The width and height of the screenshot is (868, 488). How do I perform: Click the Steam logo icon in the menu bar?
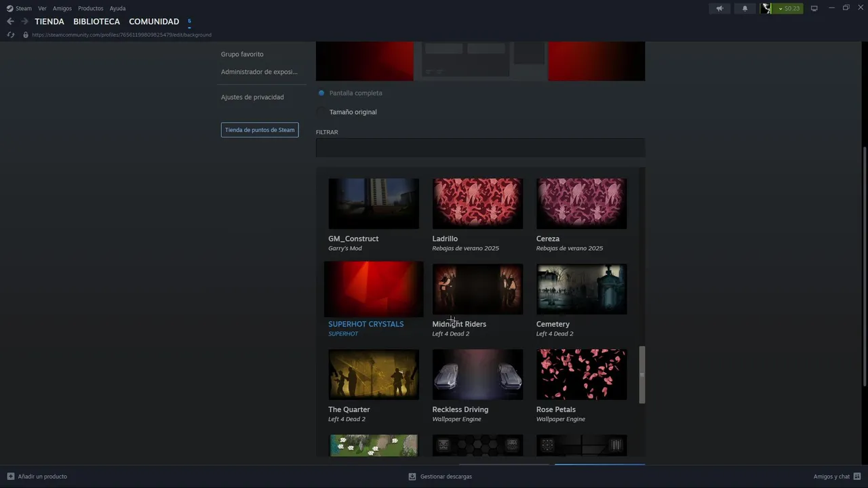coord(9,8)
